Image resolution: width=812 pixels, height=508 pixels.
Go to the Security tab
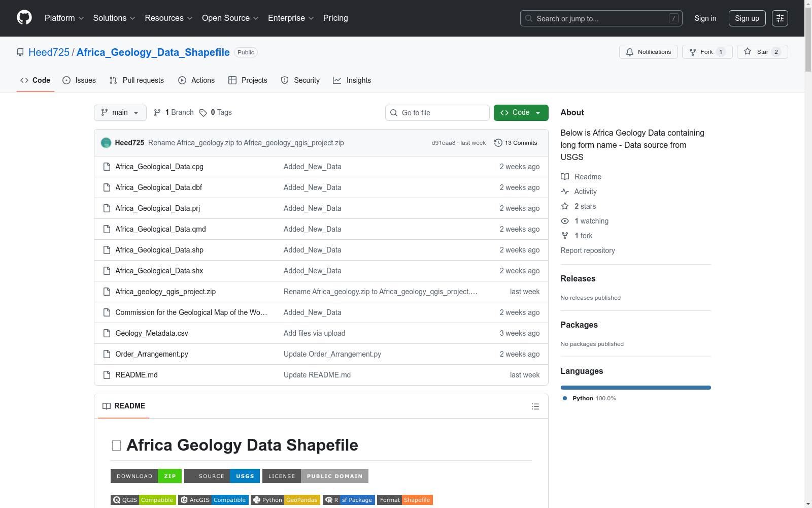pyautogui.click(x=300, y=80)
